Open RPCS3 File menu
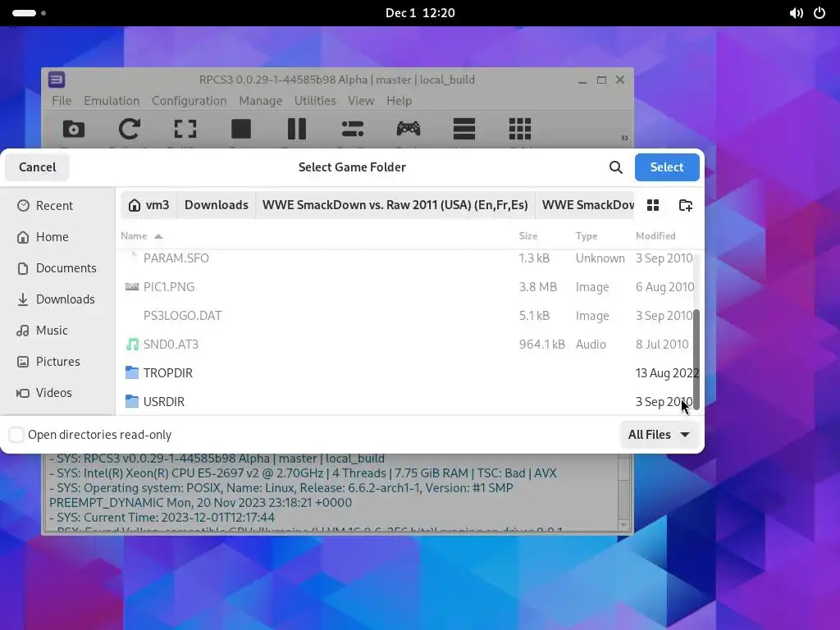This screenshot has height=630, width=840. click(x=62, y=101)
